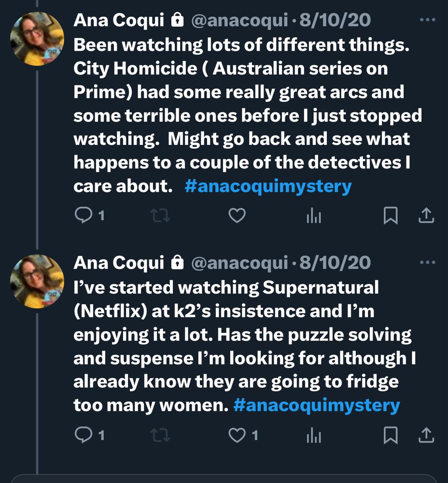Retweet the City Homicide tweet
Image resolution: width=448 pixels, height=483 pixels.
160,216
